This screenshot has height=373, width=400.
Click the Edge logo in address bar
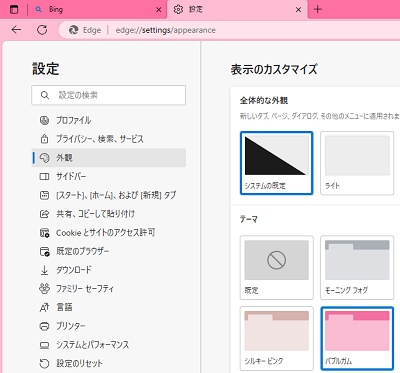click(73, 30)
